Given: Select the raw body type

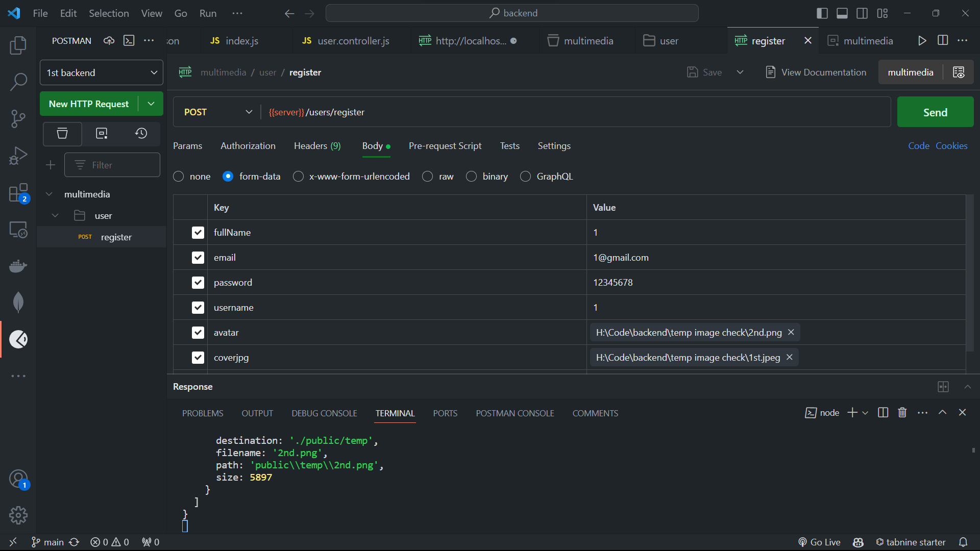Looking at the screenshot, I should pyautogui.click(x=428, y=177).
